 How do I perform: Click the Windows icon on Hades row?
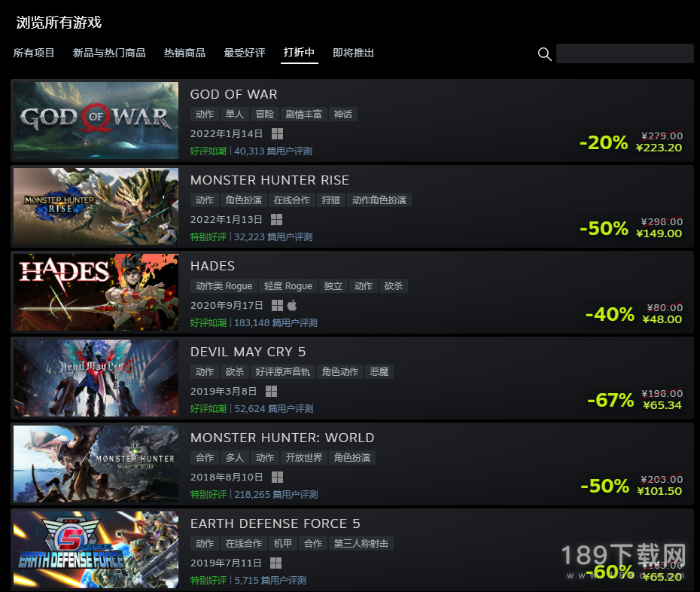(x=277, y=305)
